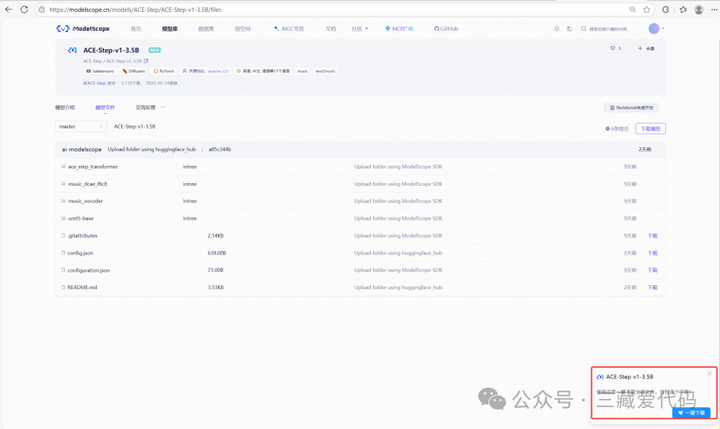Viewport: 720px width, 429px height.
Task: Click the one-click download popup button
Action: 691,412
